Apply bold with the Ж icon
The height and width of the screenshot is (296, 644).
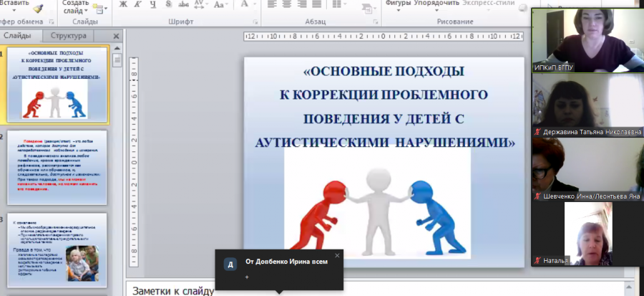click(123, 4)
